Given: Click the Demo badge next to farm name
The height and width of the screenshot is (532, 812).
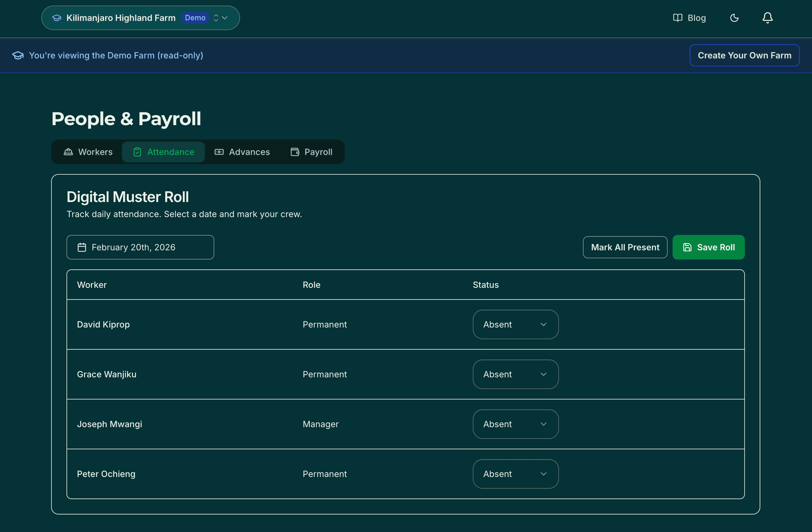Looking at the screenshot, I should tap(195, 18).
